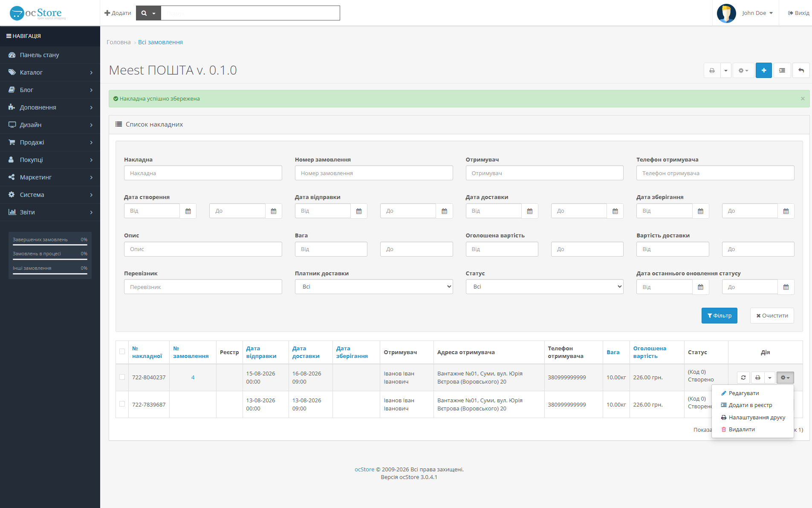Click the top bar search input
The image size is (812, 508).
pos(251,13)
